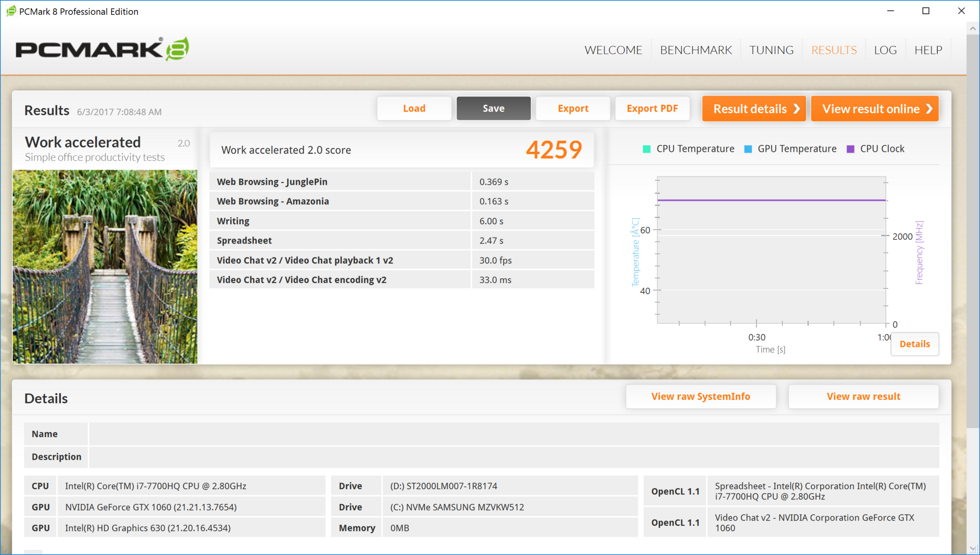Click the CPU Clock line on chart
Screen dimensions: 980x555
click(x=771, y=200)
